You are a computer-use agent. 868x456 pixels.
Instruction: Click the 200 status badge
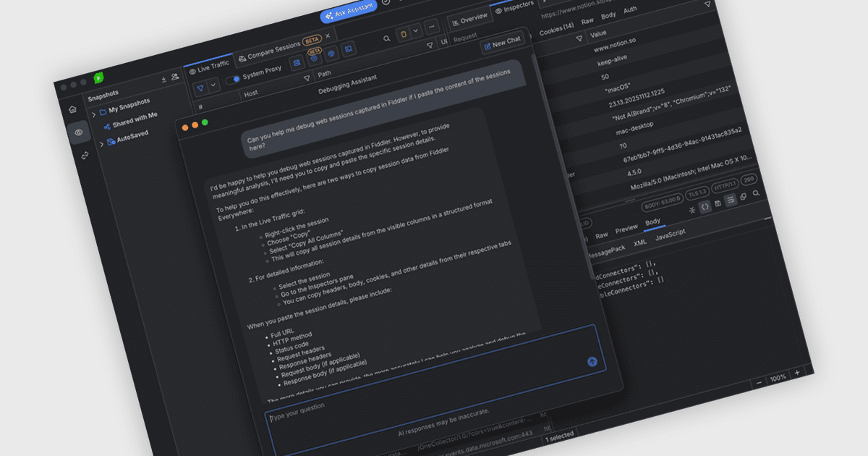[749, 179]
